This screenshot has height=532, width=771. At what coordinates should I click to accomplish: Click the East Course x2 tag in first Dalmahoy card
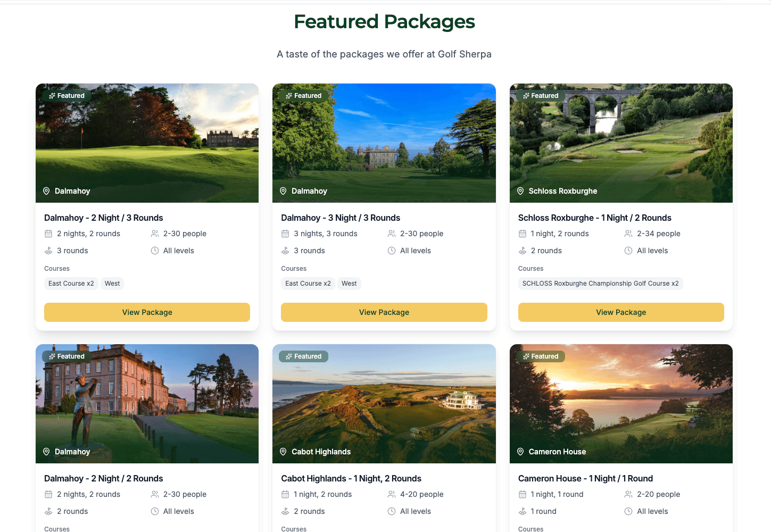coord(71,284)
